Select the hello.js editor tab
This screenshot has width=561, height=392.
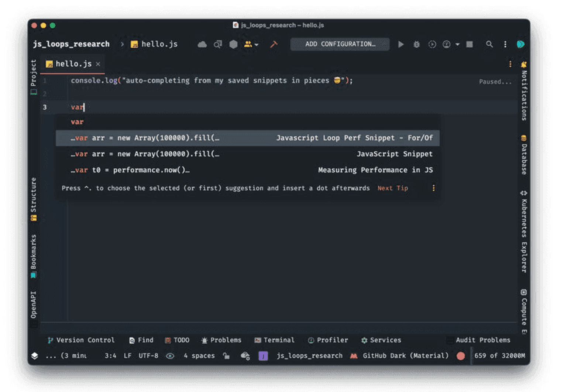tap(73, 64)
